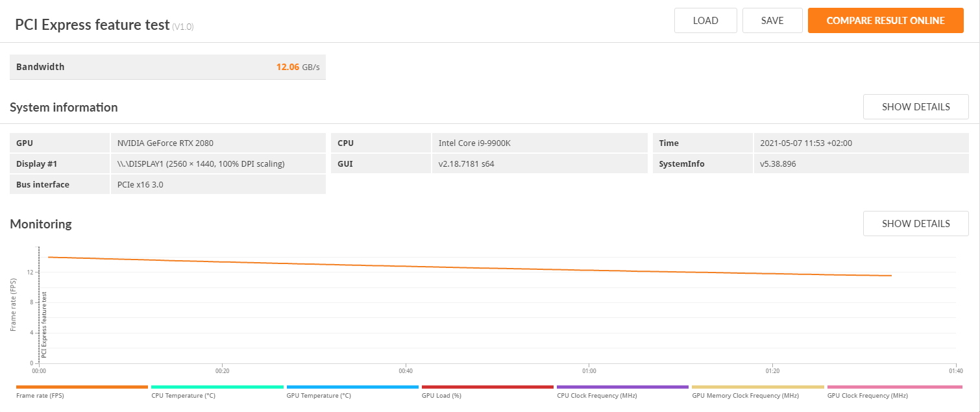
Task: Select the NVIDIA GeForce RTX 2080 cell
Action: click(x=165, y=143)
